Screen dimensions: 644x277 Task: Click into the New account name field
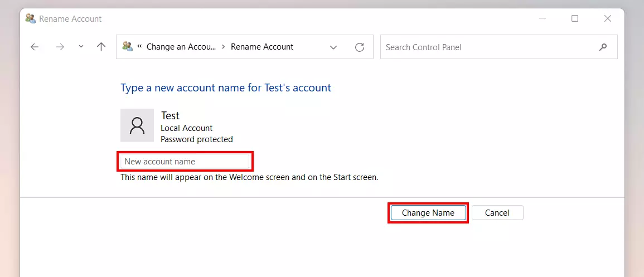pyautogui.click(x=185, y=161)
